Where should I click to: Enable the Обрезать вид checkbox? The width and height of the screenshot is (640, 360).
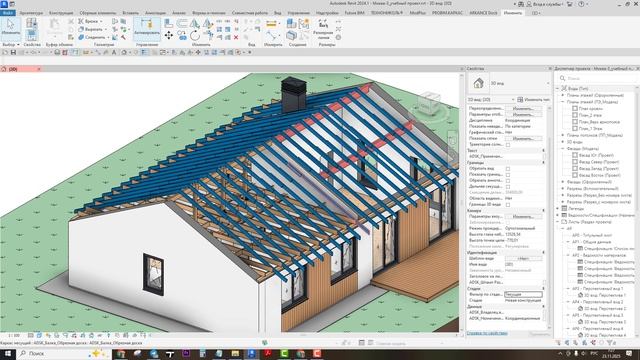pyautogui.click(x=508, y=169)
